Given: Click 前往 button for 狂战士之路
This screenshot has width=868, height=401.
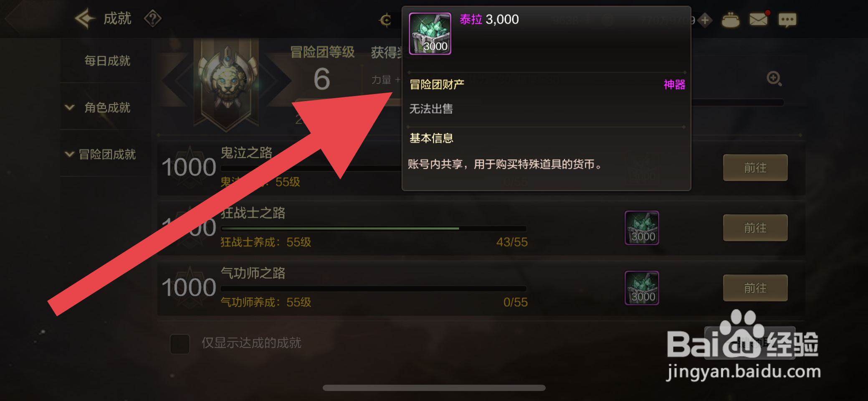Looking at the screenshot, I should point(755,228).
